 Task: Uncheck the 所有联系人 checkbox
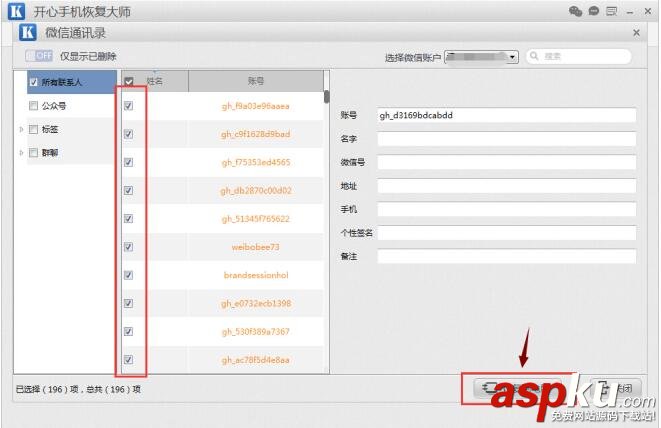click(34, 82)
